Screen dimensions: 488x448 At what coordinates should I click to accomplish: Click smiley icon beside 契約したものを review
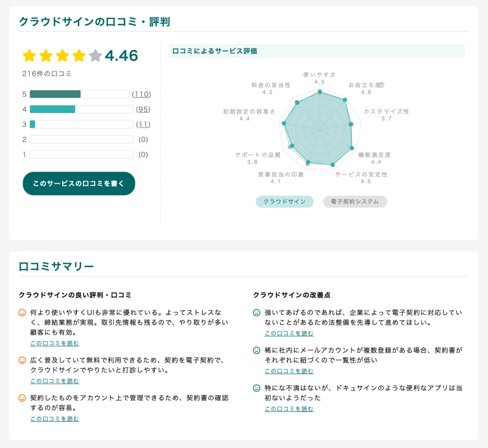22,397
